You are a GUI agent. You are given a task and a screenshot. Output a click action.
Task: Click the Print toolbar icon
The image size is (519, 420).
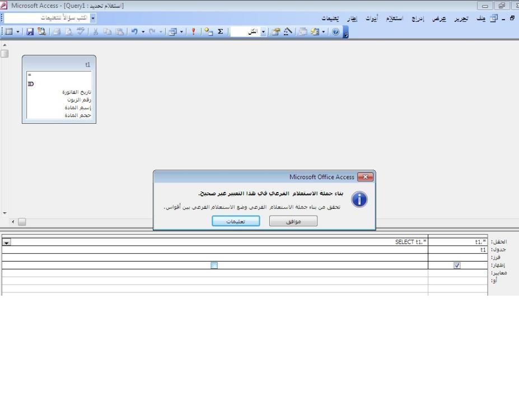(57, 31)
